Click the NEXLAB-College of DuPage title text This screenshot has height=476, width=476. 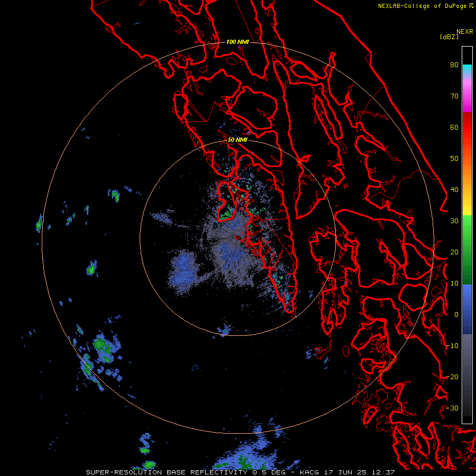(422, 6)
